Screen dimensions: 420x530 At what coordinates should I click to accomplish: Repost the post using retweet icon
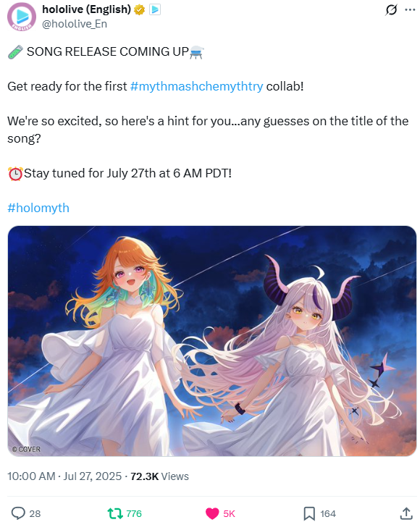coord(115,513)
